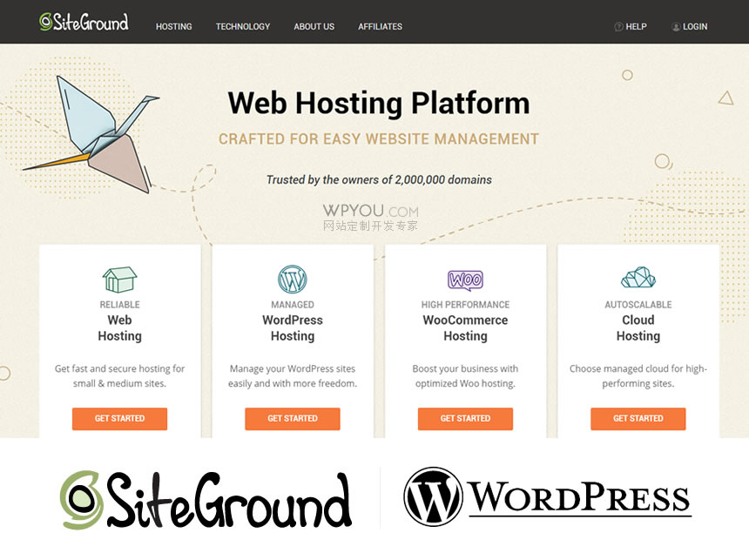The width and height of the screenshot is (749, 560).
Task: Click the Cloud Hosting cloud icon
Action: [x=638, y=278]
